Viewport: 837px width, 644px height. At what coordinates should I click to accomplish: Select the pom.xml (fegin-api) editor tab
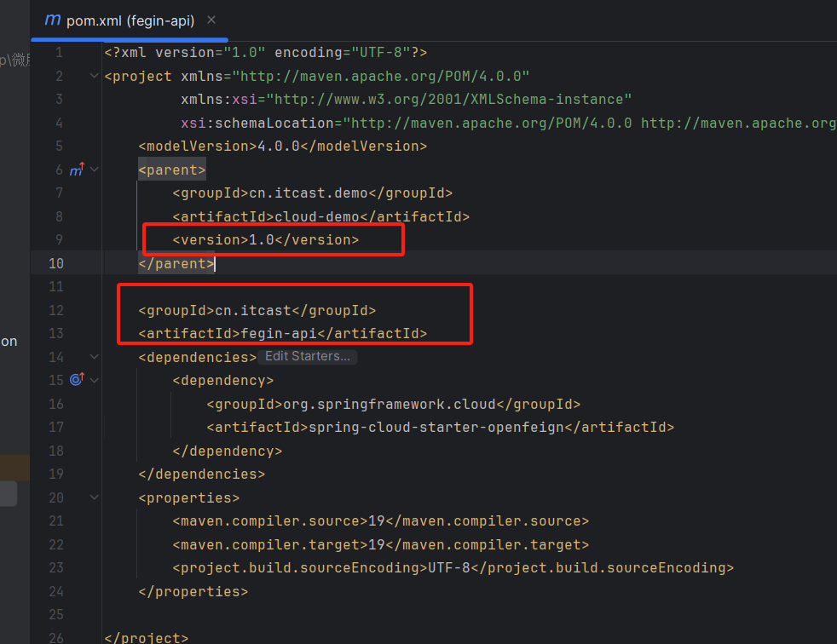[x=130, y=20]
